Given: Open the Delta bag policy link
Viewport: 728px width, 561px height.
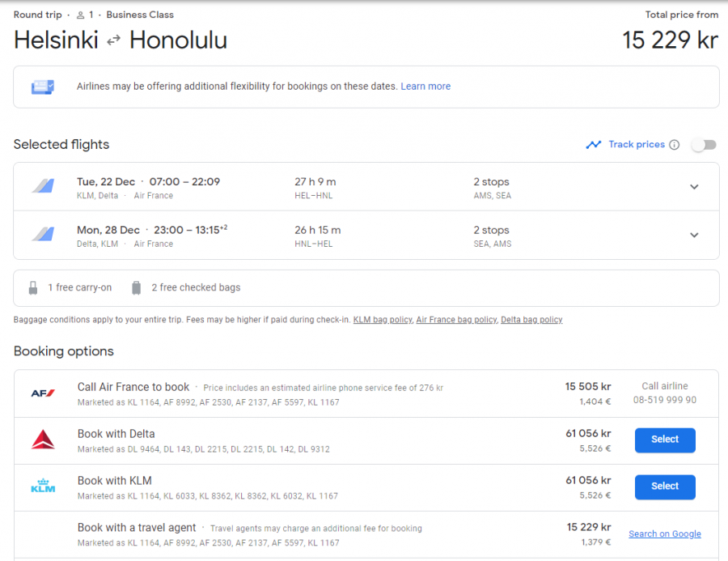Looking at the screenshot, I should (x=531, y=320).
